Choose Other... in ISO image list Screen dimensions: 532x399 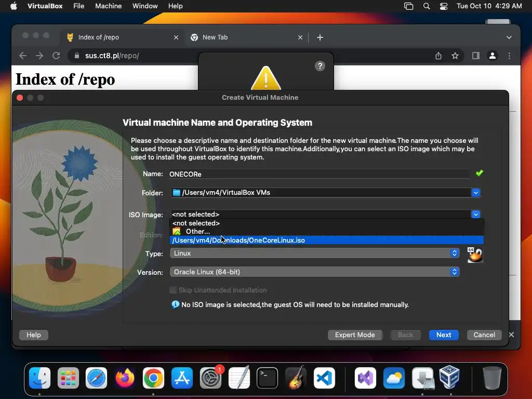[x=327, y=231]
